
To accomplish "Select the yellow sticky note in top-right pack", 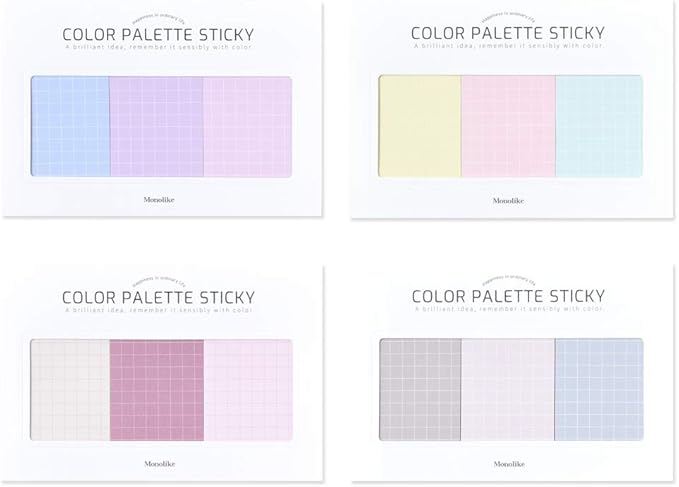I will (x=419, y=125).
